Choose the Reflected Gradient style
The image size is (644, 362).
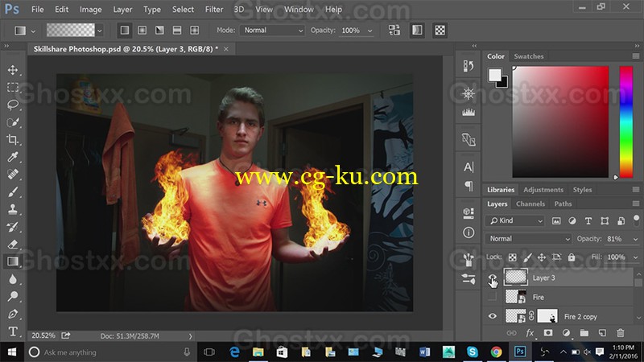[x=177, y=30]
